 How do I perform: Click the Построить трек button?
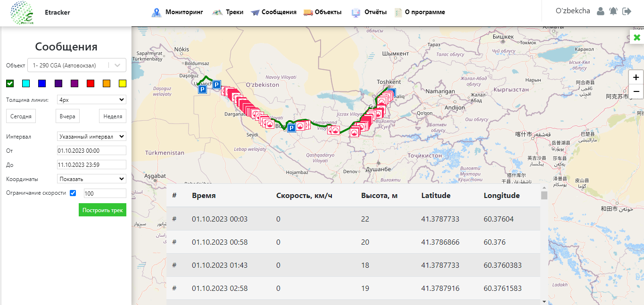click(x=102, y=210)
